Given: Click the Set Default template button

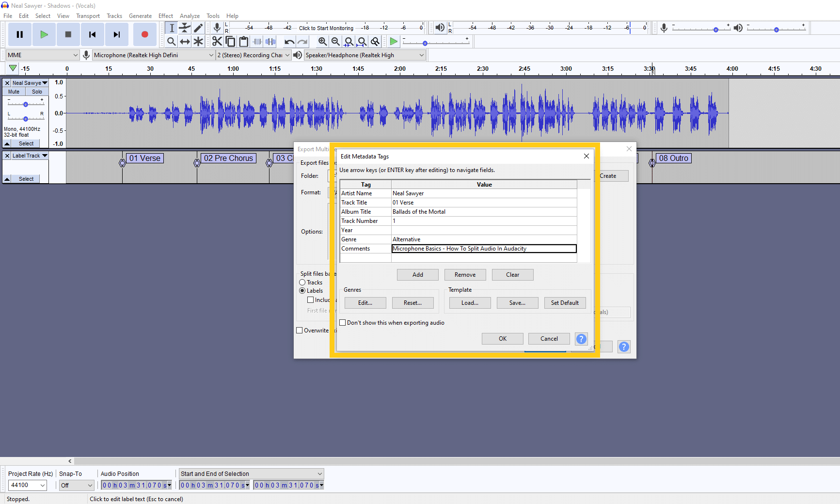Looking at the screenshot, I should (x=565, y=302).
